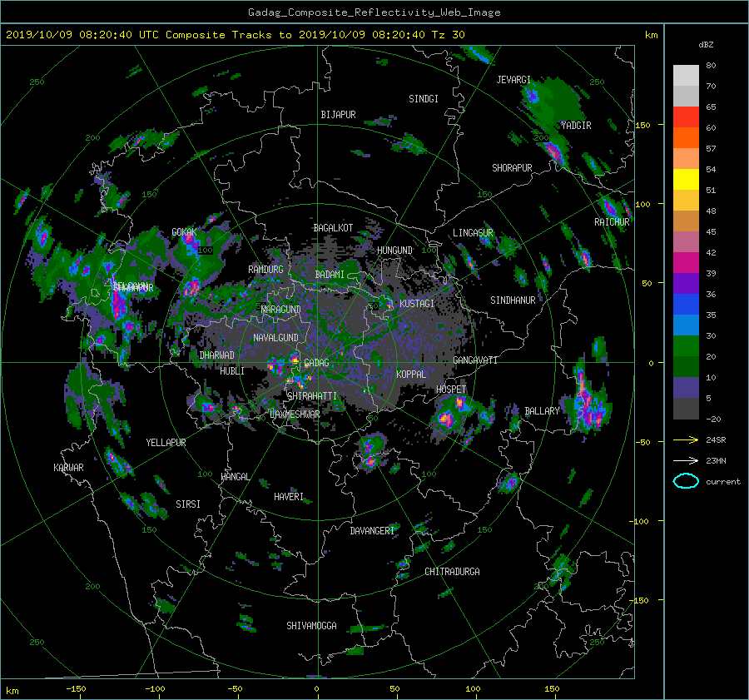Click the DAVANGERI city label
This screenshot has height=700, width=749.
(x=372, y=530)
